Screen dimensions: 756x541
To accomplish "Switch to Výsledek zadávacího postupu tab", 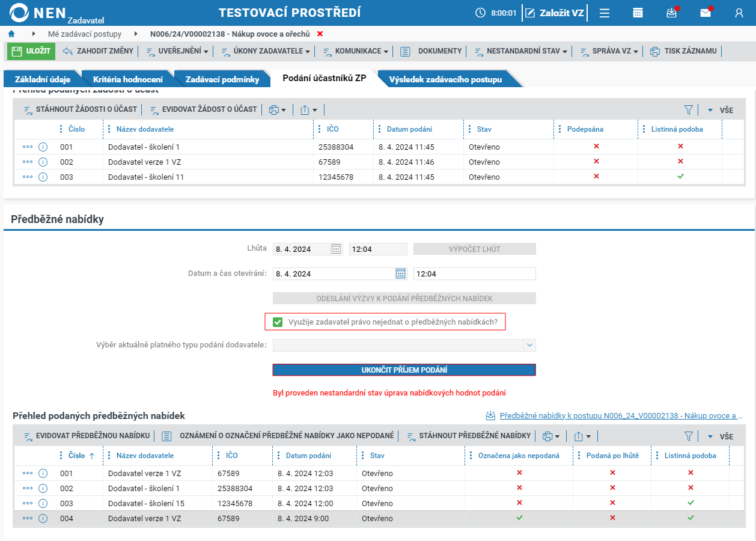I will 445,79.
